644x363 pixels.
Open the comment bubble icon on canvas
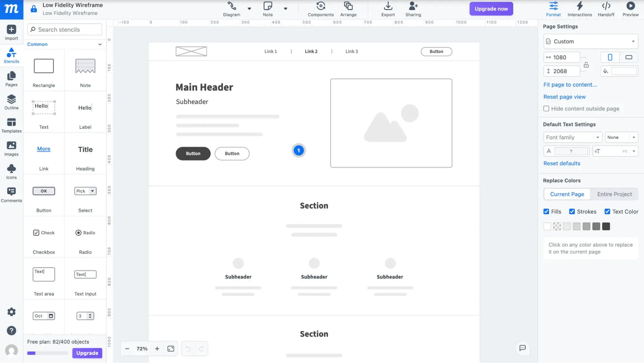(522, 348)
